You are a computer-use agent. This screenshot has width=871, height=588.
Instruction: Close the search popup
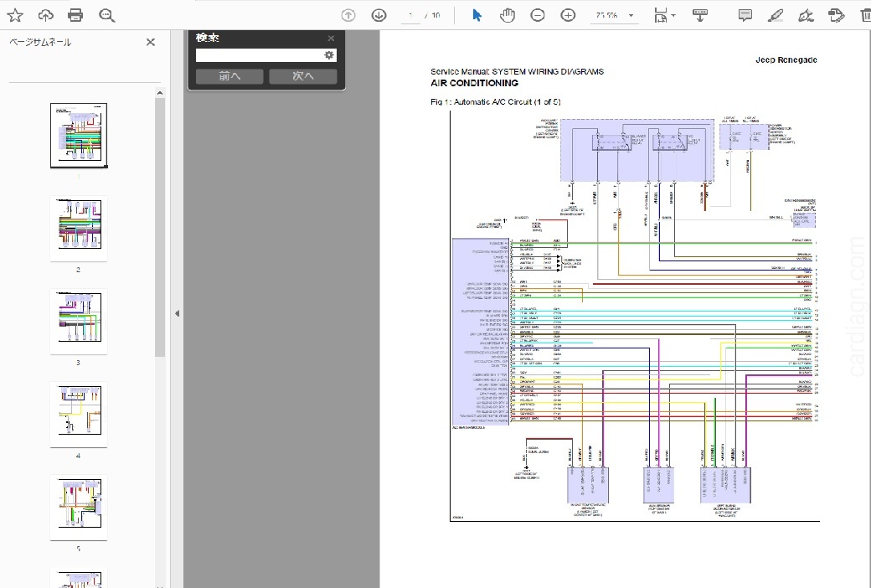click(331, 39)
